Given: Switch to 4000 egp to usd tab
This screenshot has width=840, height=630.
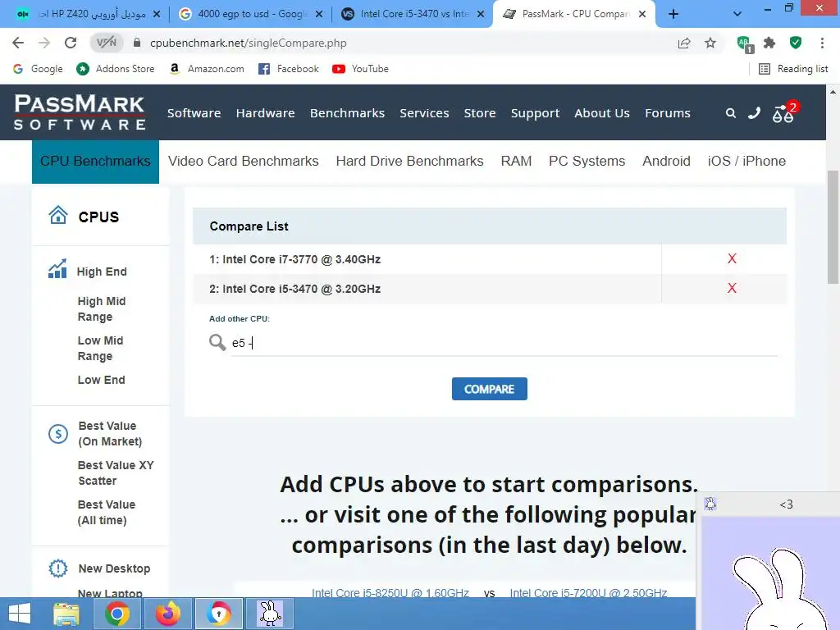Looking at the screenshot, I should (251, 14).
